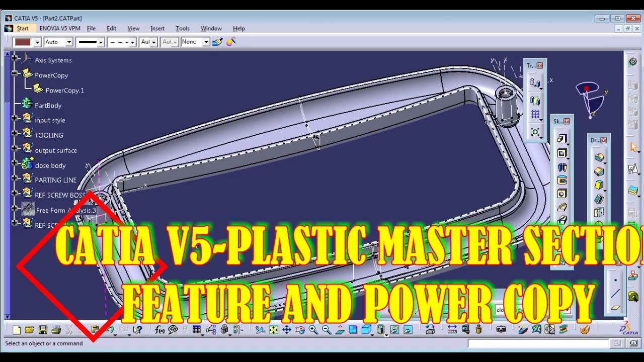Expand the TOOLING tree node
This screenshot has width=644, height=362.
coord(14,133)
